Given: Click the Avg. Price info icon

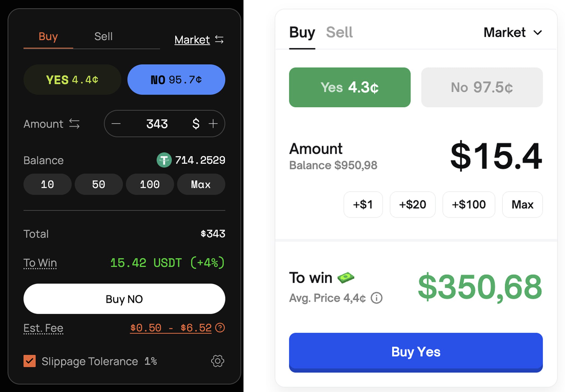Looking at the screenshot, I should (376, 298).
